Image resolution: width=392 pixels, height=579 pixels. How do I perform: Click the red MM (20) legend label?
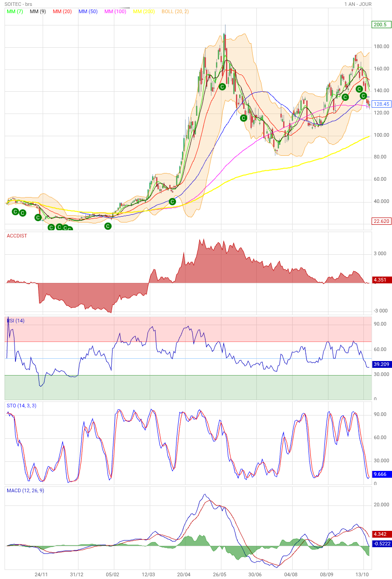(x=62, y=11)
